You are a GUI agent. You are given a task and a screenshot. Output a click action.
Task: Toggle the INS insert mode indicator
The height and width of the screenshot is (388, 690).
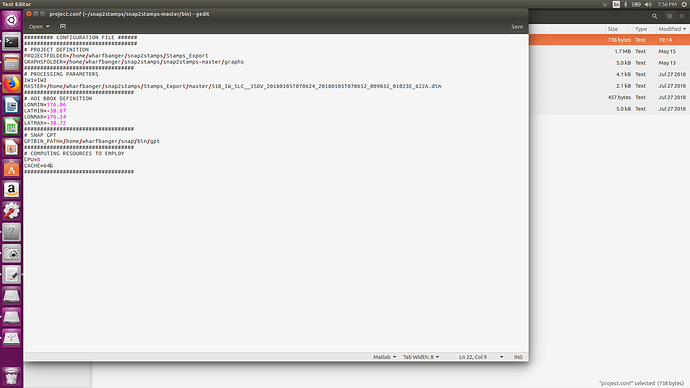click(x=518, y=357)
